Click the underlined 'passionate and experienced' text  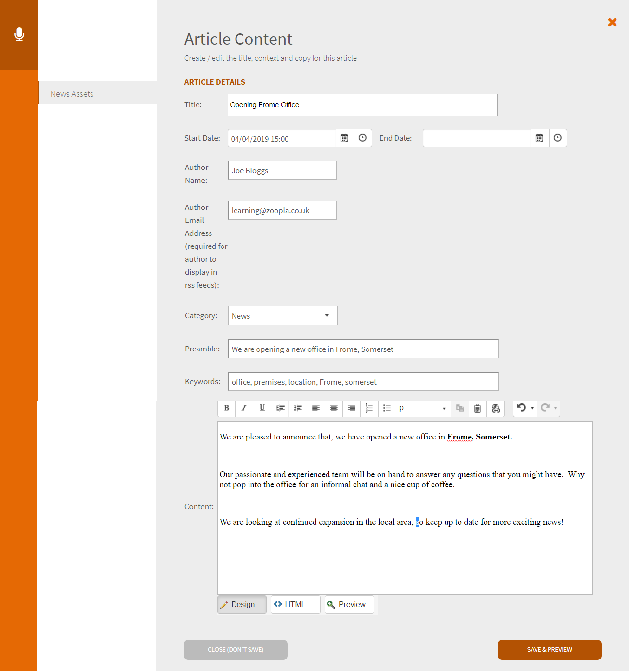coord(282,474)
